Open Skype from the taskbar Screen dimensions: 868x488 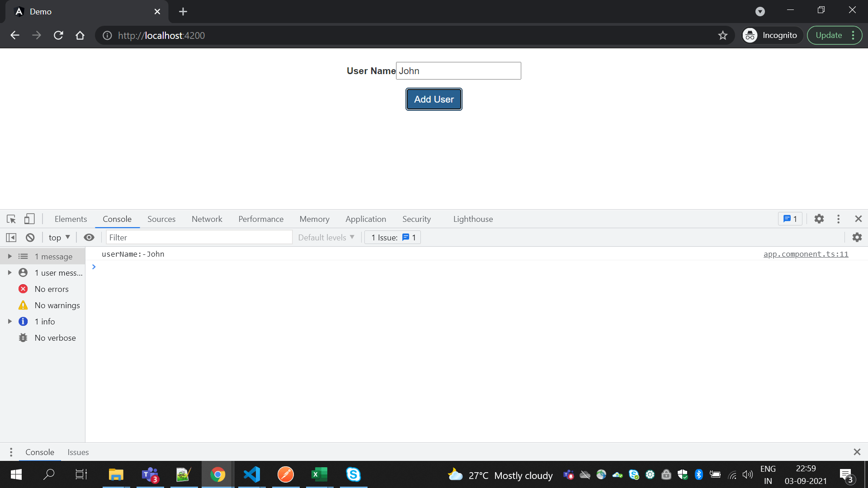tap(354, 474)
